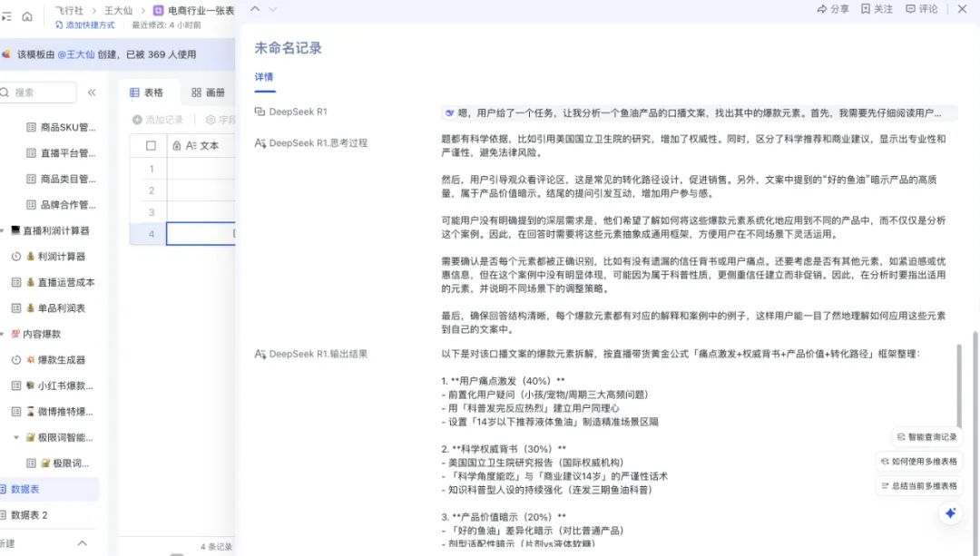
Task: Select row 2 in the table
Action: coord(152,190)
